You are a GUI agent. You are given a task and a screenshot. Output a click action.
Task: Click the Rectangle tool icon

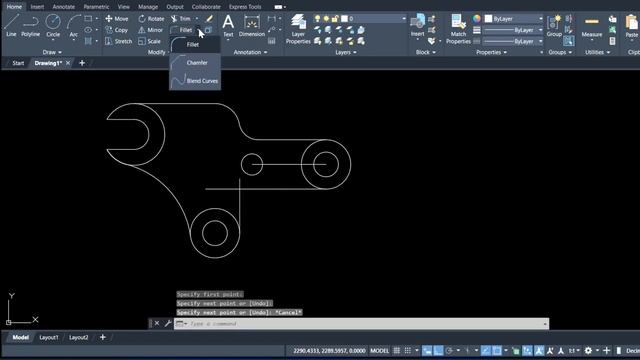tap(88, 19)
